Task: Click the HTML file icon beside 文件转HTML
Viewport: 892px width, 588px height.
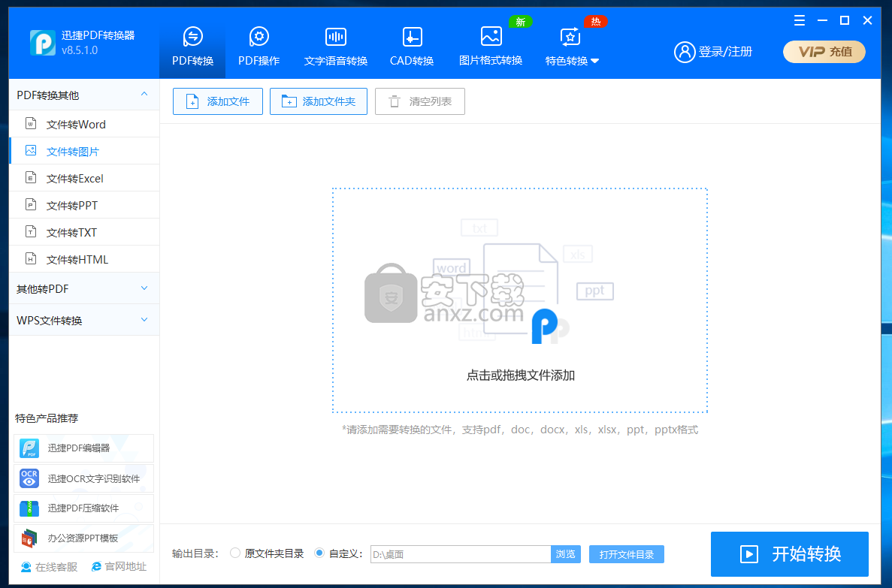Action: (x=32, y=259)
